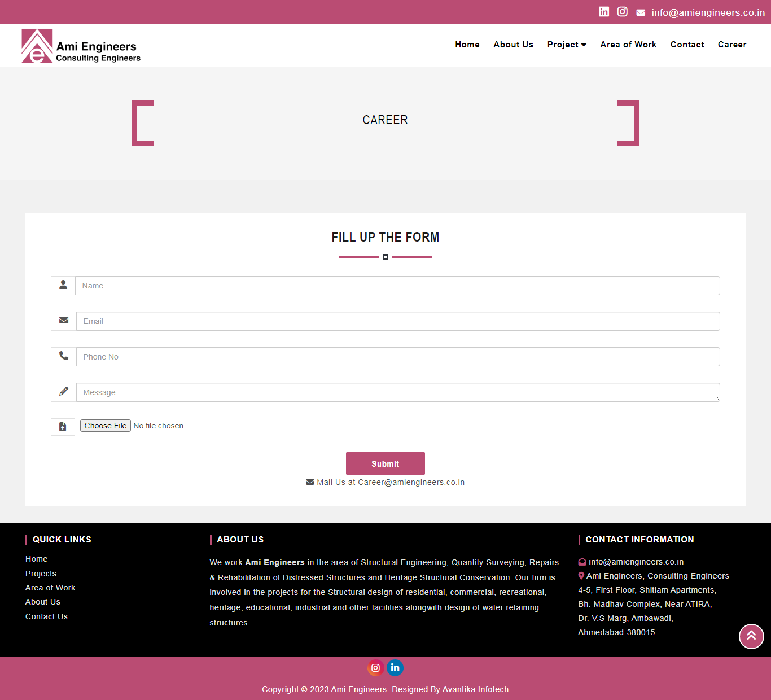771x700 pixels.
Task: Open the Projects link in Quick Links
Action: [41, 574]
